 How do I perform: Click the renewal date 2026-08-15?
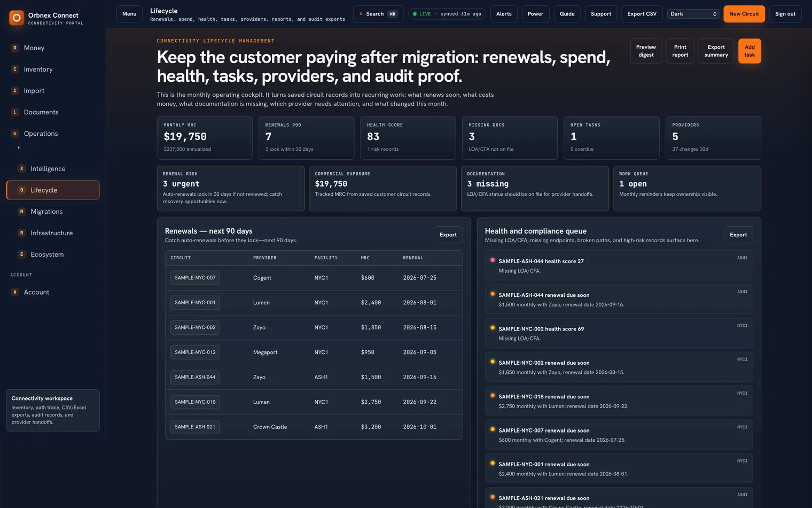419,327
